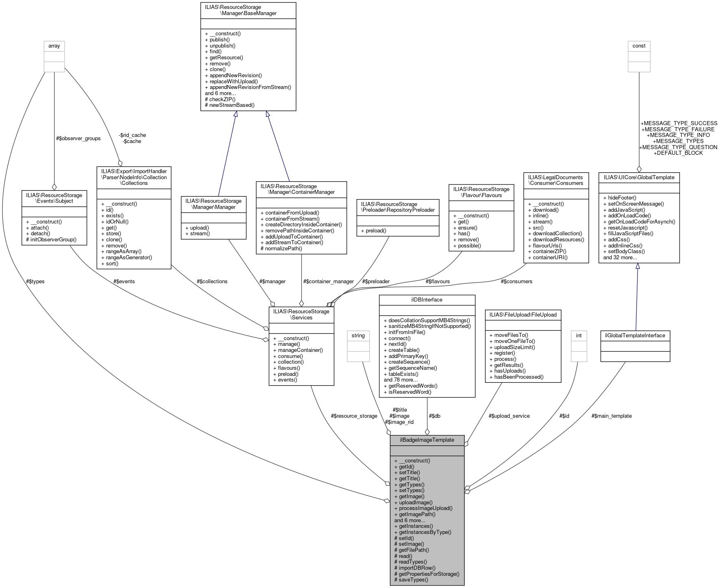Click the #$image_rid edge label

[x=399, y=422]
